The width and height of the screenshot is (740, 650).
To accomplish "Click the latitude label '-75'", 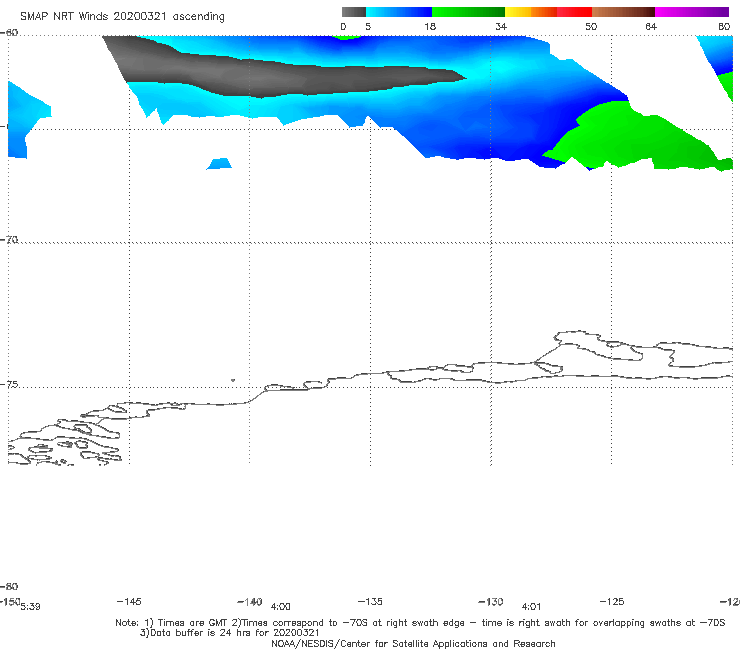I will click(9, 384).
